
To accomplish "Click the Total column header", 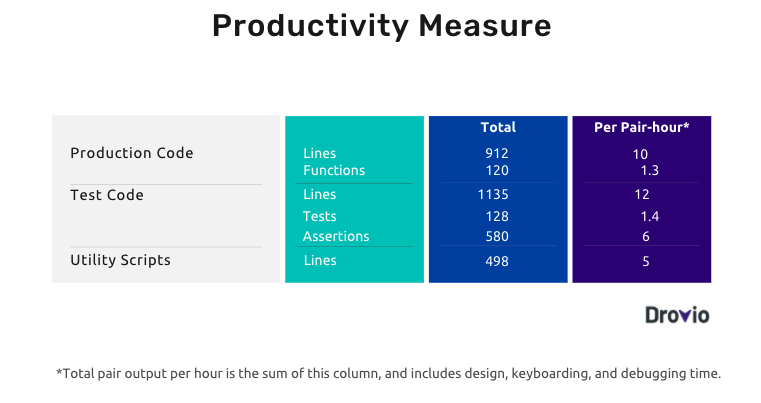I will [x=498, y=127].
